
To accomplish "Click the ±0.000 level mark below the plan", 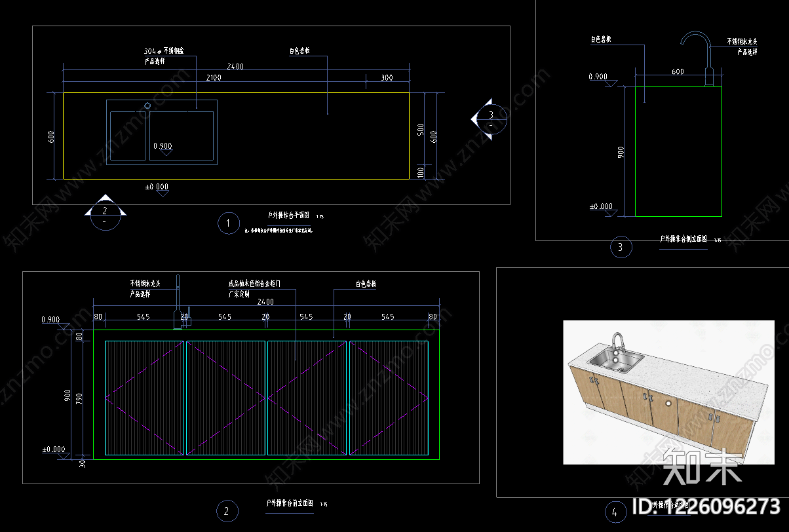I will click(157, 189).
